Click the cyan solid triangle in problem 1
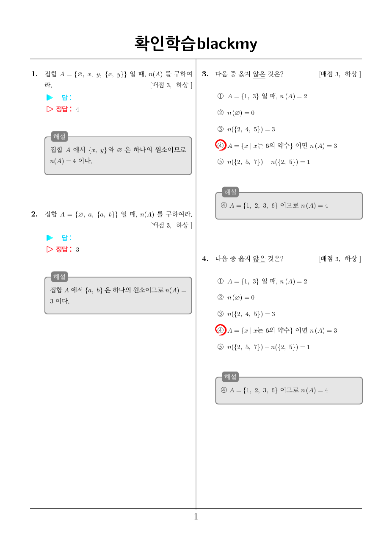This screenshot has width=392, height=555. (x=50, y=97)
